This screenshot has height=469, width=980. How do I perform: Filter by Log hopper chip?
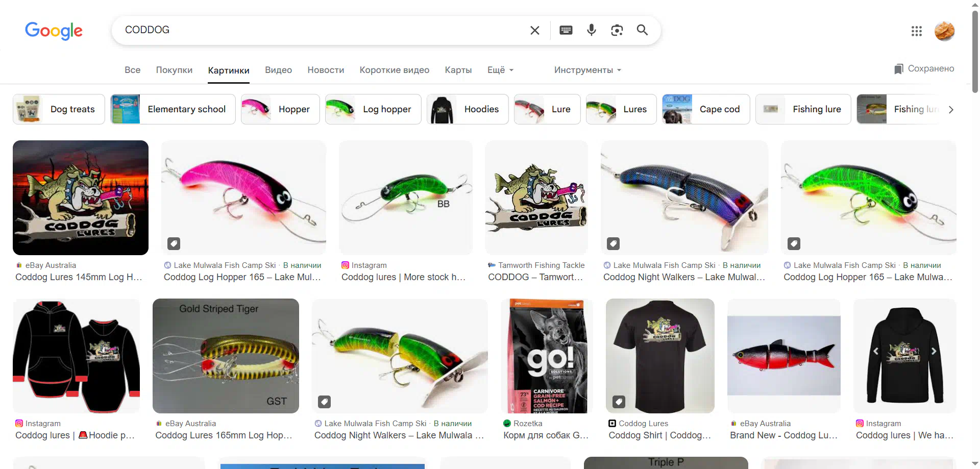(373, 109)
